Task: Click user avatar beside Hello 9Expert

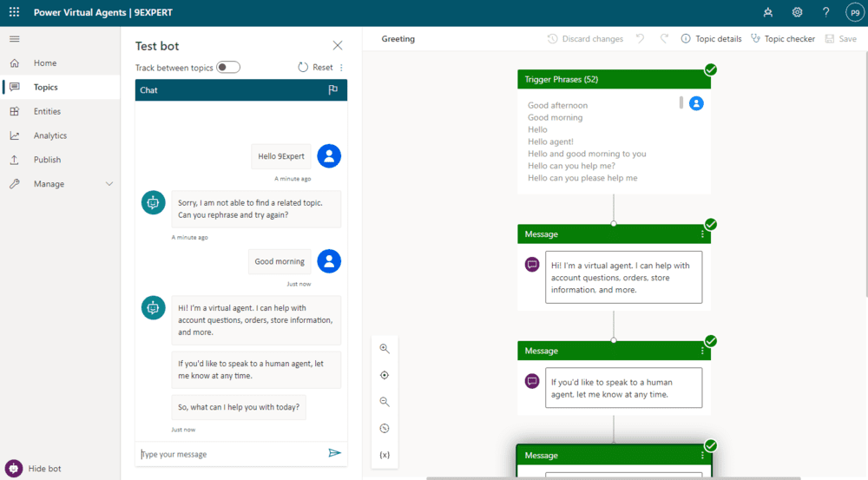Action: (329, 156)
